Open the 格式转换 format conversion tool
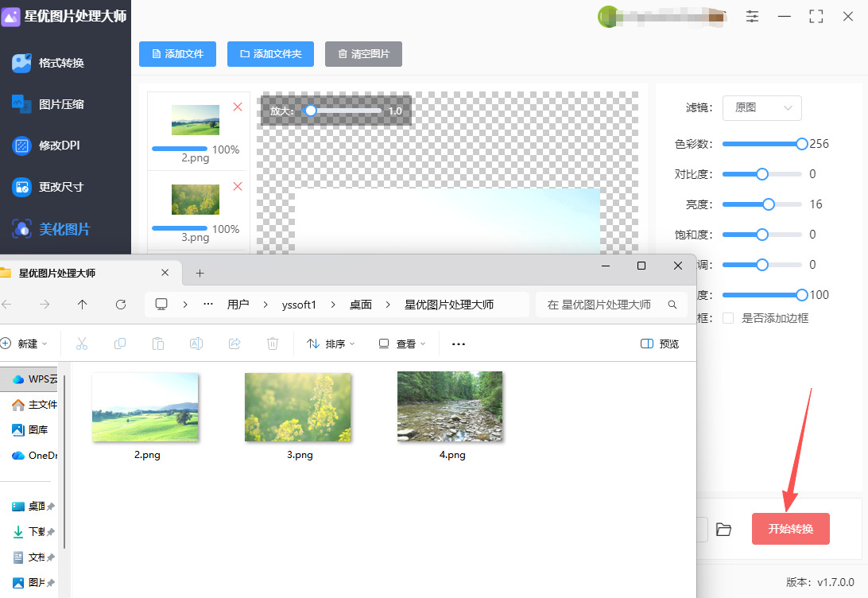The height and width of the screenshot is (598, 868). coord(60,63)
